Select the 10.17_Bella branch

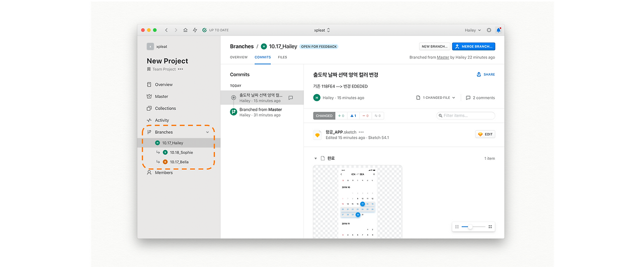(x=179, y=162)
